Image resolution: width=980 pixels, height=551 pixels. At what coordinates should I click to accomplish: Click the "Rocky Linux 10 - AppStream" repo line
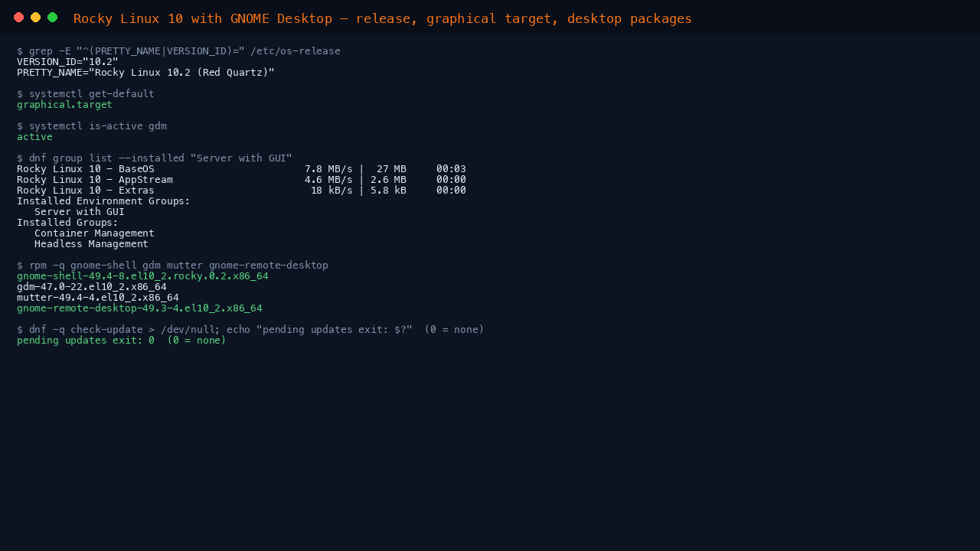pyautogui.click(x=241, y=180)
